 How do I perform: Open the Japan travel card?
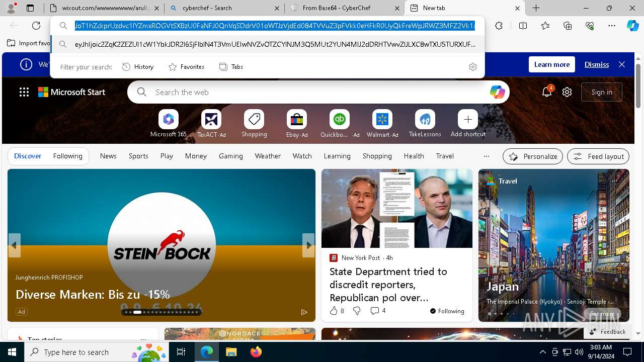553,245
